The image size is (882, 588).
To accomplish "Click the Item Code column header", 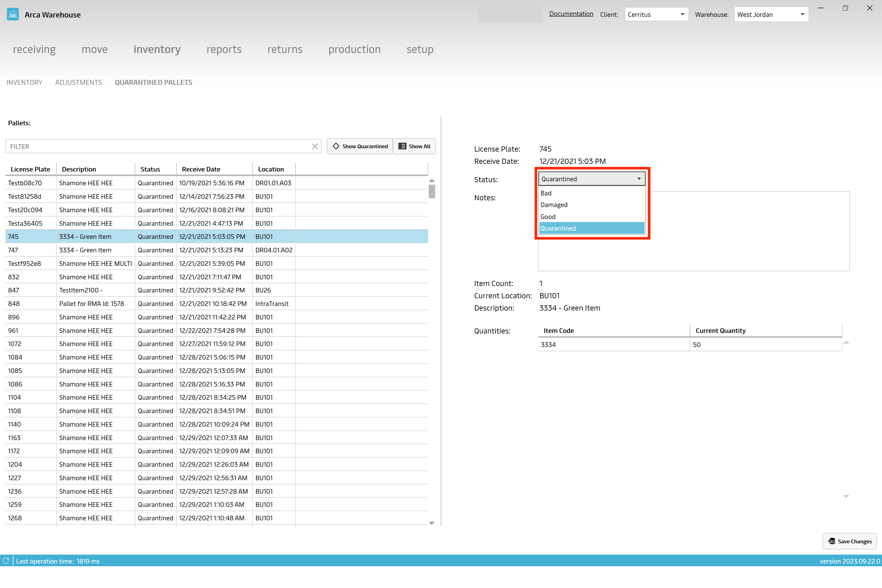I will [x=614, y=330].
